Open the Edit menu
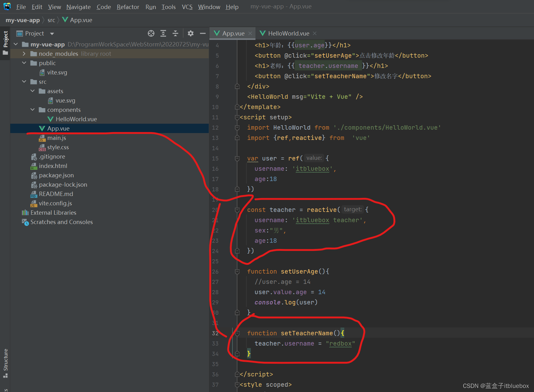This screenshot has height=392, width=534. point(37,7)
